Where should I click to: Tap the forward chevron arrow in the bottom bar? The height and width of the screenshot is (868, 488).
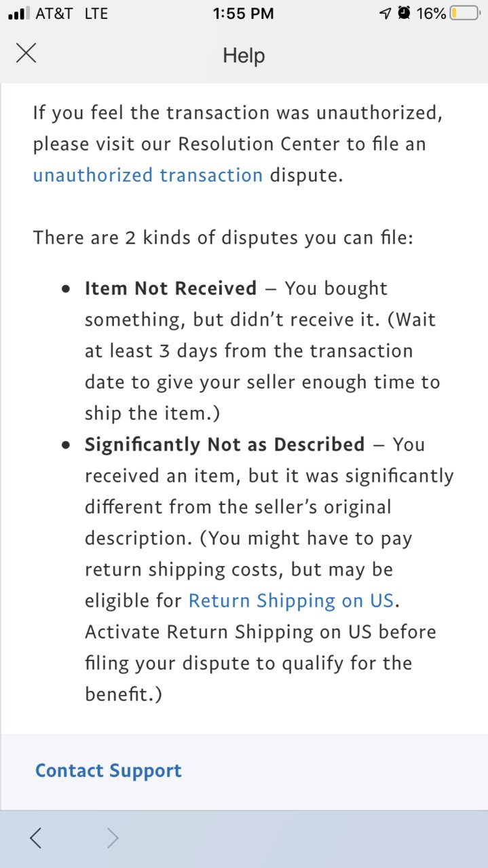[113, 839]
